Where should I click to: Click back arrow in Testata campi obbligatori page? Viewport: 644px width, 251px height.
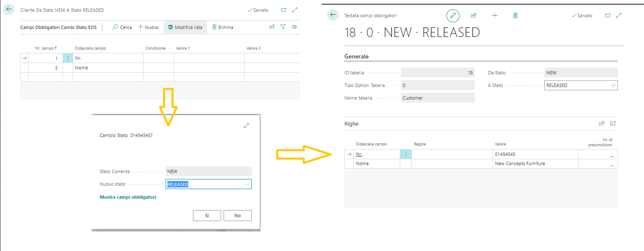pos(333,15)
